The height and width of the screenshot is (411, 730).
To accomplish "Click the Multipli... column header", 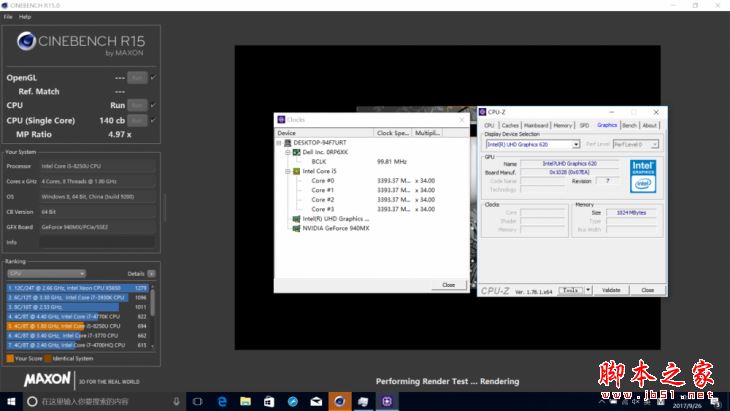I will (426, 133).
